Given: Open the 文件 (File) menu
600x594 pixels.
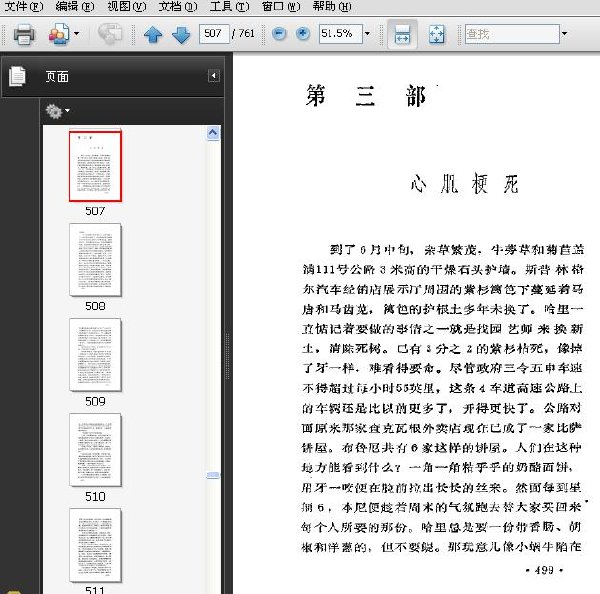Looking at the screenshot, I should 24,7.
